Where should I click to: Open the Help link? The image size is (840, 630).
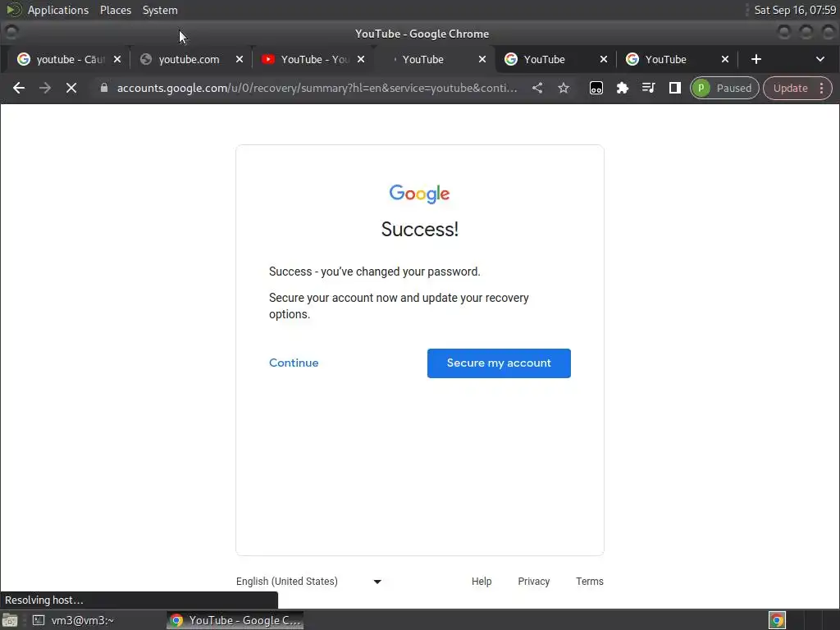pyautogui.click(x=481, y=582)
